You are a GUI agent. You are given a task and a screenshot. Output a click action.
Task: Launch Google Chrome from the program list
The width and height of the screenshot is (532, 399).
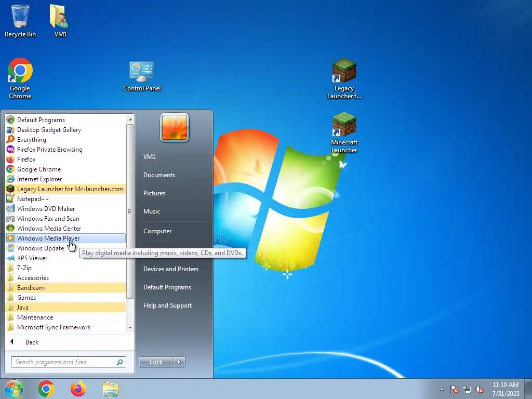click(65, 169)
